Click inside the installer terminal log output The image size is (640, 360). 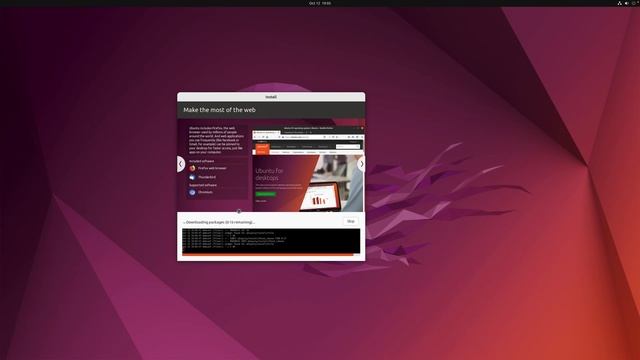271,241
